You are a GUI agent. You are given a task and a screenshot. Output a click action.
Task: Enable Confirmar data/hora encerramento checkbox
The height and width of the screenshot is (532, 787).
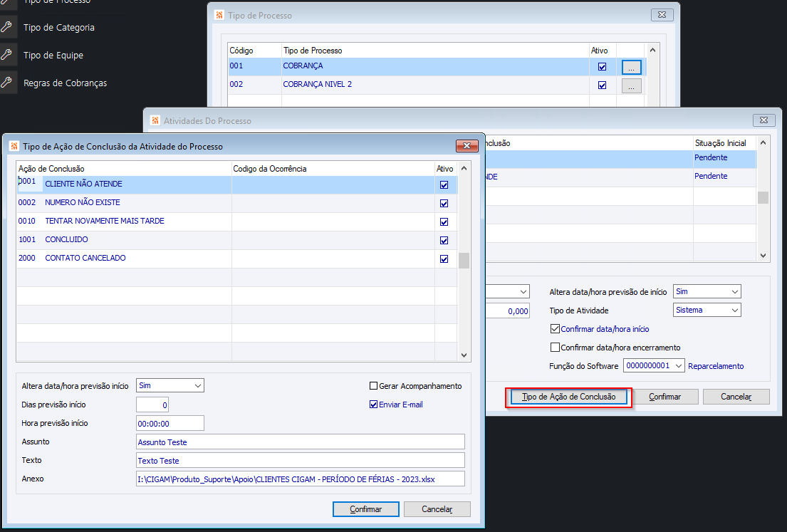coord(555,348)
